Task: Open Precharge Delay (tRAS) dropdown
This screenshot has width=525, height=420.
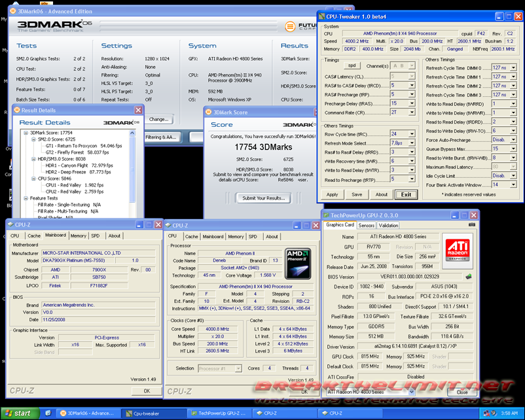Action: click(412, 103)
